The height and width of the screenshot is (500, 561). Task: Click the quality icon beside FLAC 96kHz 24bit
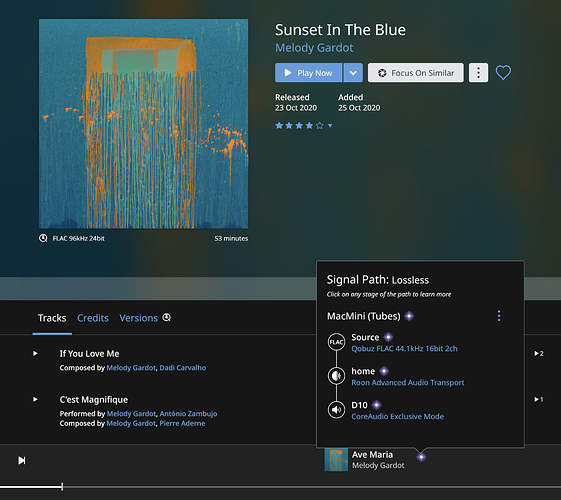[x=43, y=238]
